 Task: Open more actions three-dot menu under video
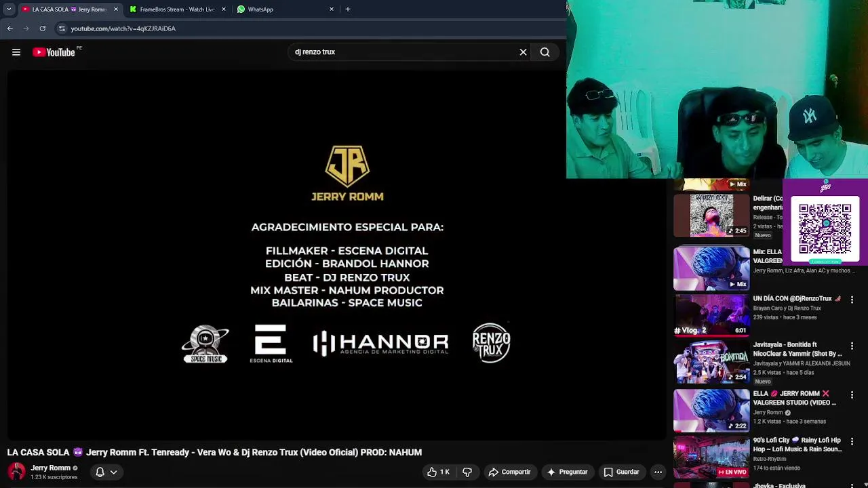[658, 472]
